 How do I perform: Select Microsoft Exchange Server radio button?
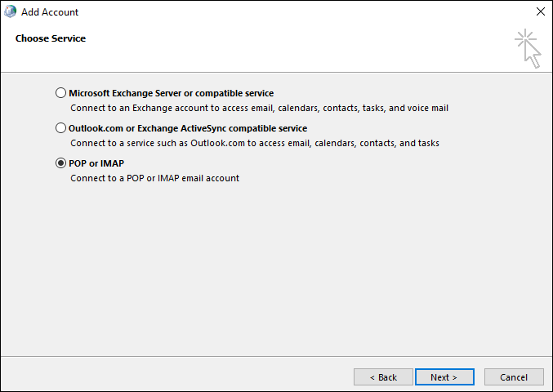click(60, 93)
